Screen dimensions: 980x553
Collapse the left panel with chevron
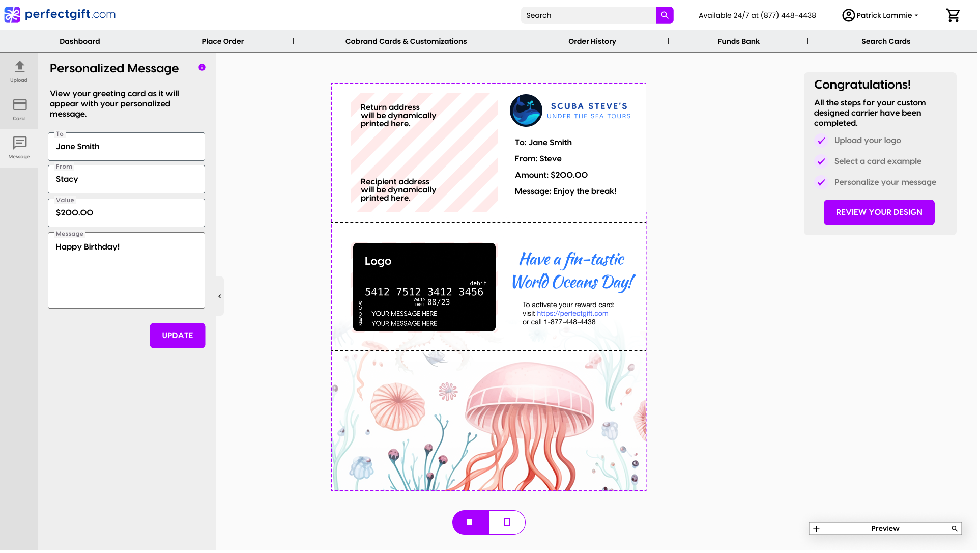point(220,296)
